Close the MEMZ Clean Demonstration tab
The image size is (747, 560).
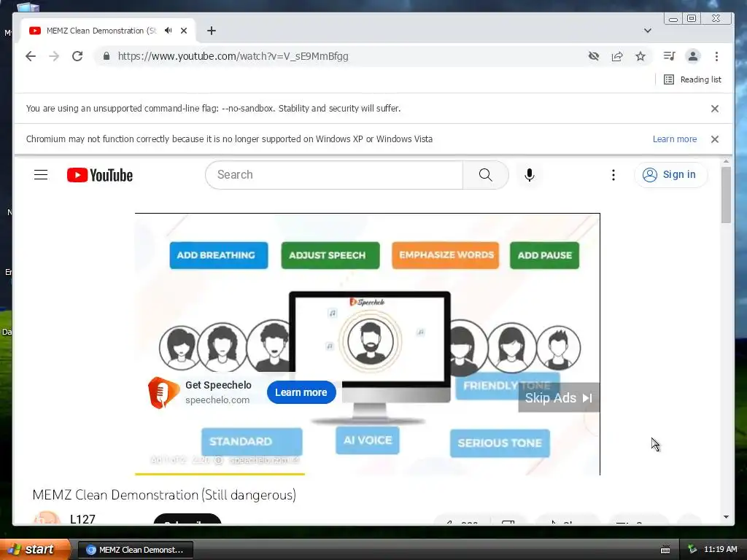coord(184,31)
